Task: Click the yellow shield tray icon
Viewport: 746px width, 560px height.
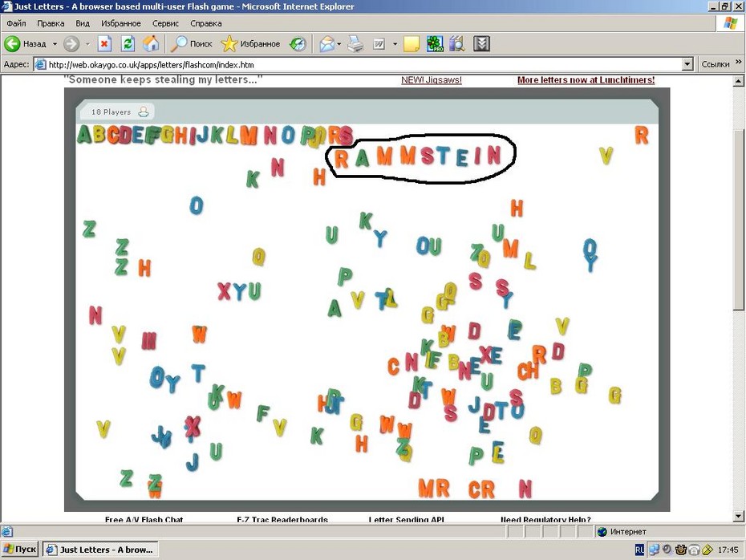Action: tap(707, 550)
